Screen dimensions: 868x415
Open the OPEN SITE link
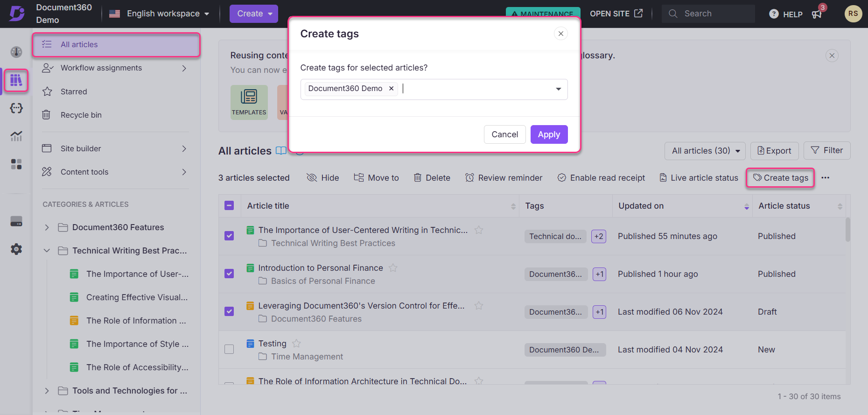coord(616,14)
